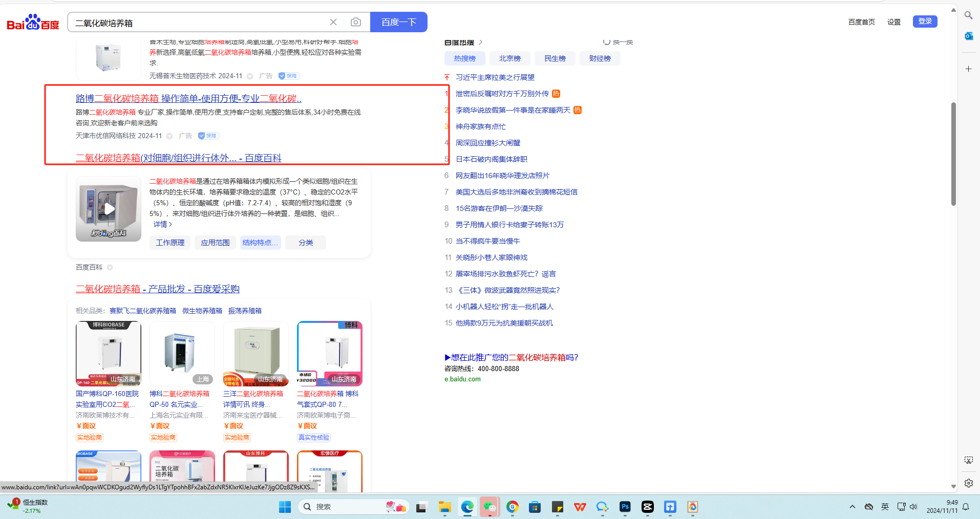Open the 百度首页 link

click(x=862, y=22)
